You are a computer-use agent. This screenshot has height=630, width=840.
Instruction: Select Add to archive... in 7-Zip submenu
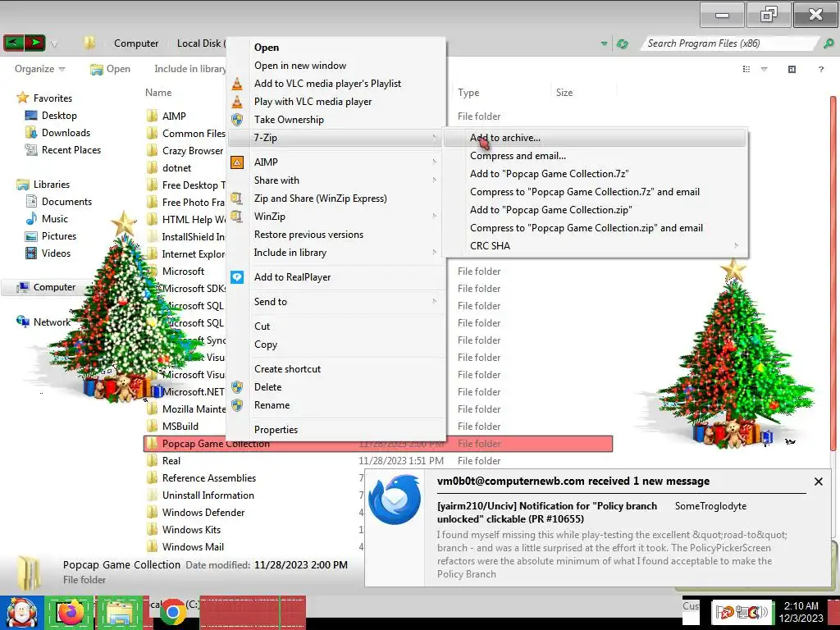point(595,138)
